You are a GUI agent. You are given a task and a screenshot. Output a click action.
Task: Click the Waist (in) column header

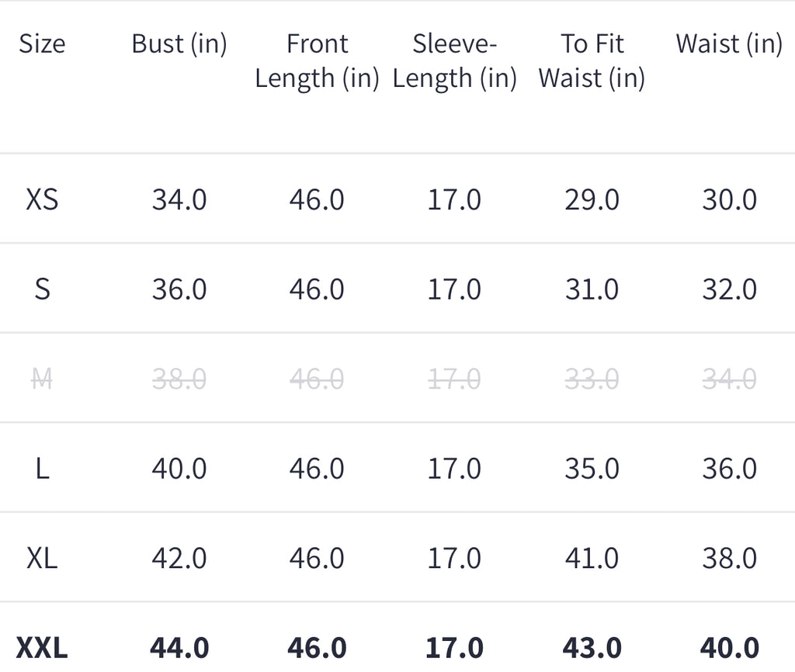coord(729,43)
